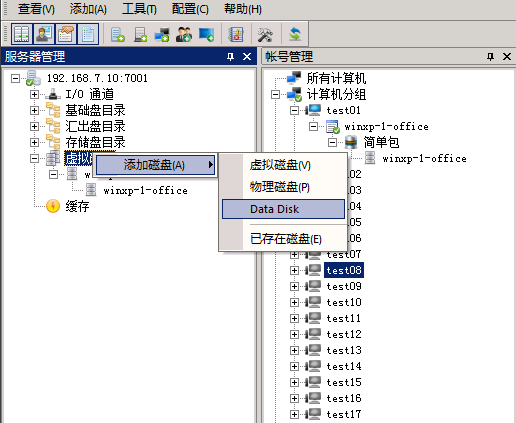Select the 缓存 tree item

tap(77, 206)
